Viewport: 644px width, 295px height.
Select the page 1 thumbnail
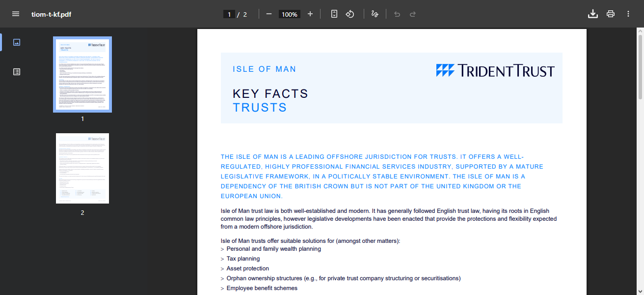pyautogui.click(x=82, y=74)
